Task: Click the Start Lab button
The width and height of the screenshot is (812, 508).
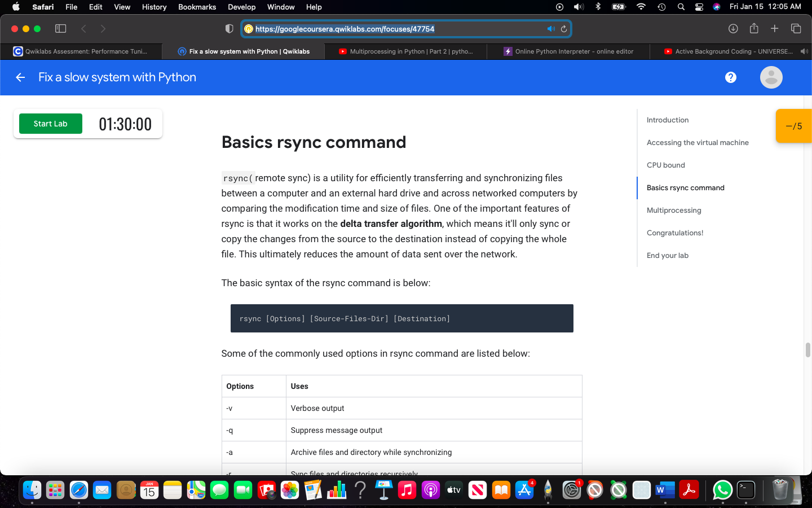Action: click(x=50, y=123)
